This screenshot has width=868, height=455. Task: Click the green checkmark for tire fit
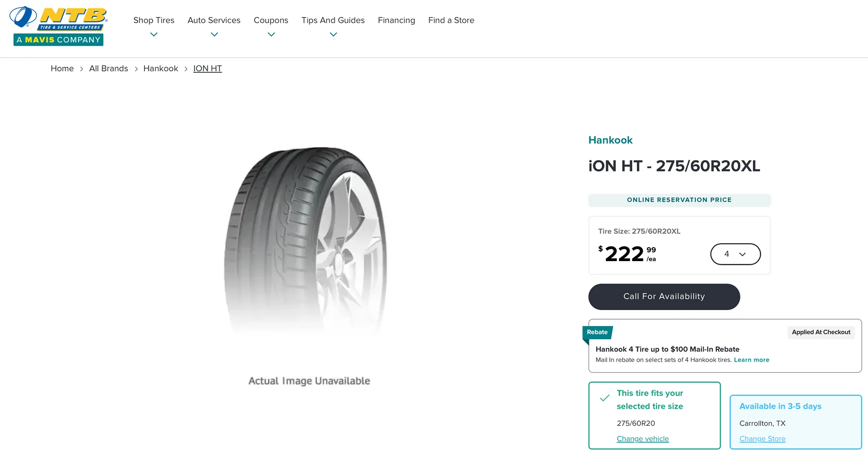coord(604,397)
